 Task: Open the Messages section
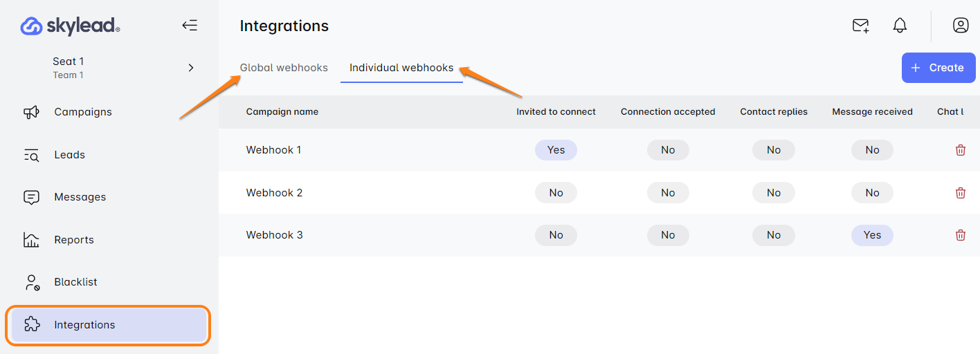80,197
